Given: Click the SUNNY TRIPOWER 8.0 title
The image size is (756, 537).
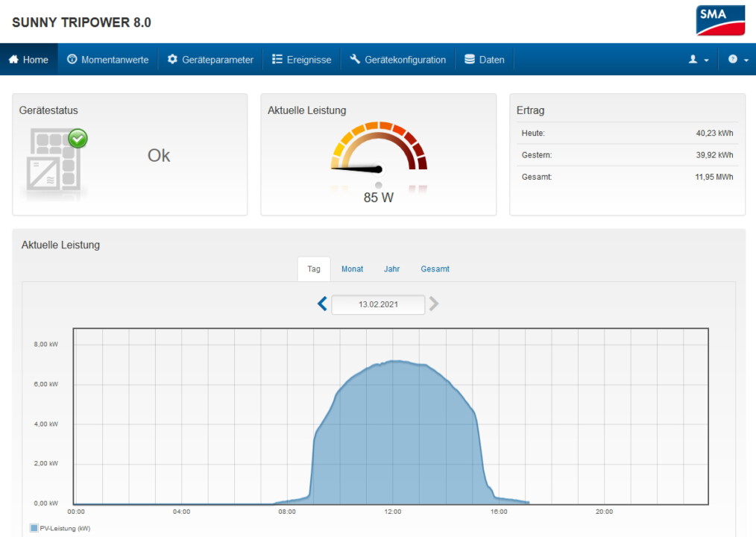Looking at the screenshot, I should tap(81, 22).
